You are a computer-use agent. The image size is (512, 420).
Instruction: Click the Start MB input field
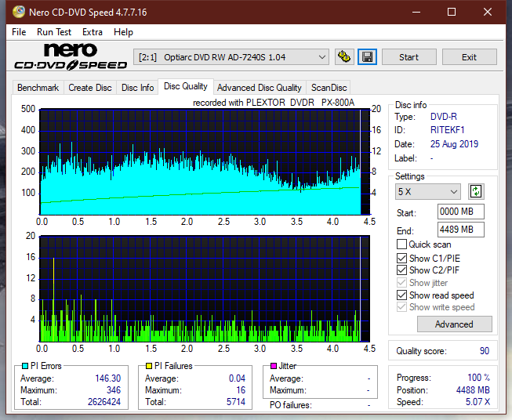tap(460, 212)
